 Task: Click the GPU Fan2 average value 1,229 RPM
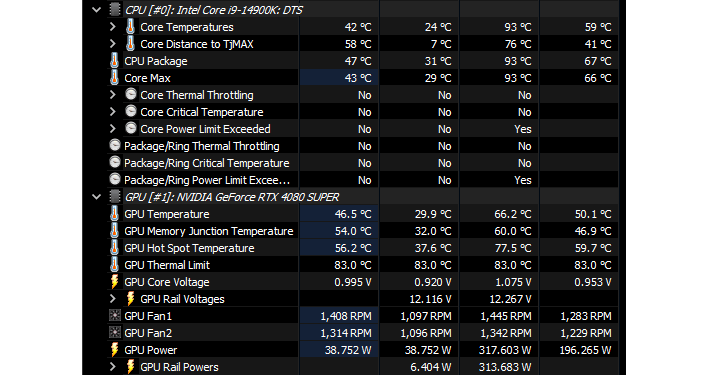(586, 333)
